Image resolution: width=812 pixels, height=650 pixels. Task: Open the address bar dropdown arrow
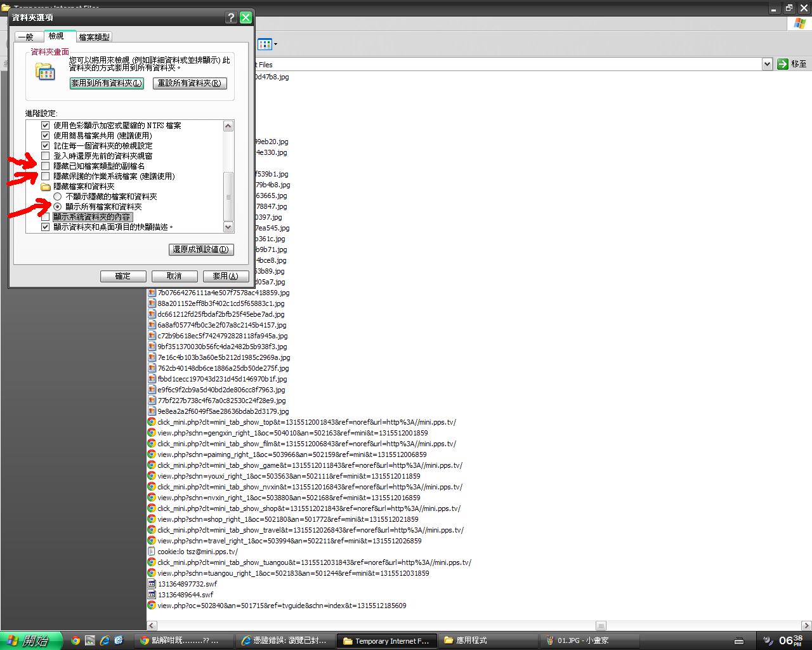pos(766,63)
